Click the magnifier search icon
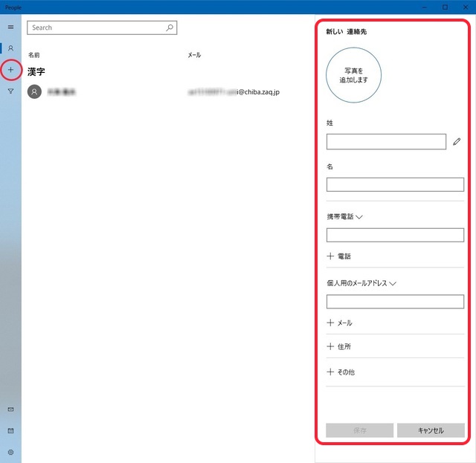This screenshot has height=463, width=476. (x=170, y=27)
